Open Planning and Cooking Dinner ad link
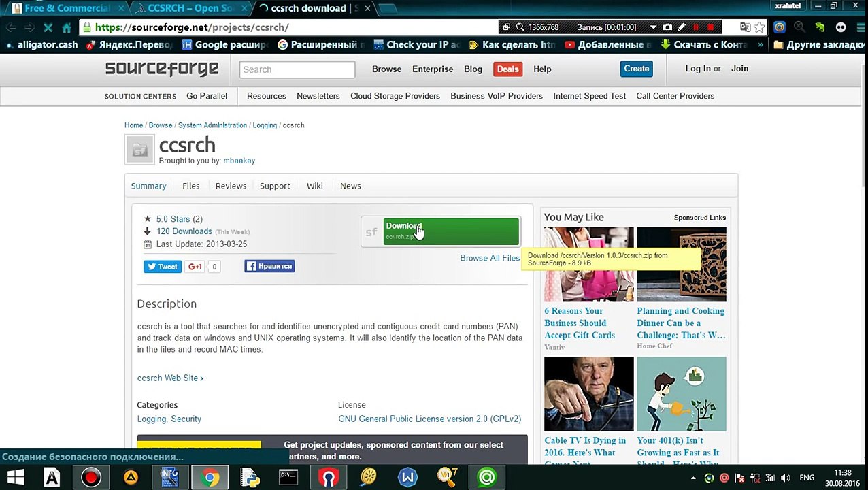Screen dimensions: 868x490 coord(681,323)
